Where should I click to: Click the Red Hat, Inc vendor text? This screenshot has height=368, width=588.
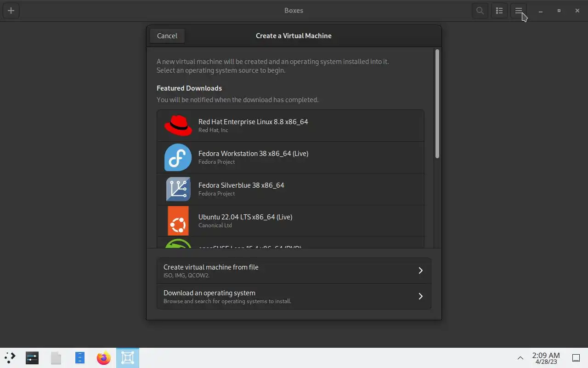[213, 130]
